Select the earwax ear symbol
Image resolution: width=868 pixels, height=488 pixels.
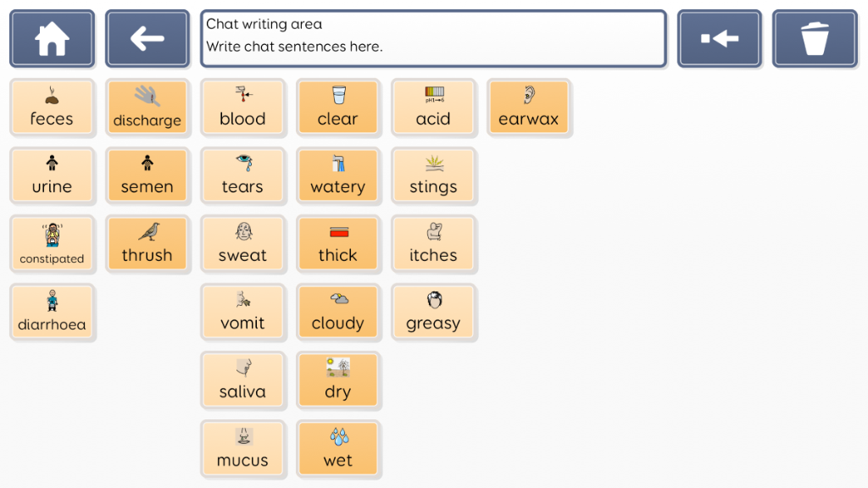tap(529, 108)
